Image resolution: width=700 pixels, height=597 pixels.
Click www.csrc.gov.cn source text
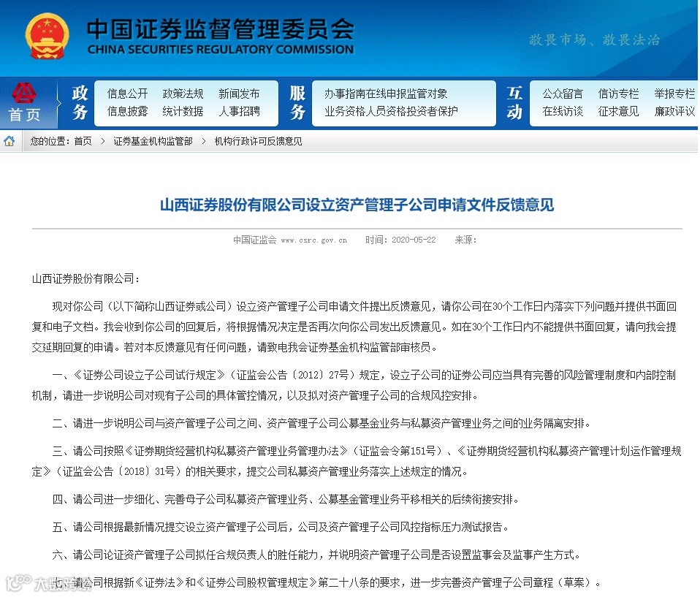pos(314,240)
